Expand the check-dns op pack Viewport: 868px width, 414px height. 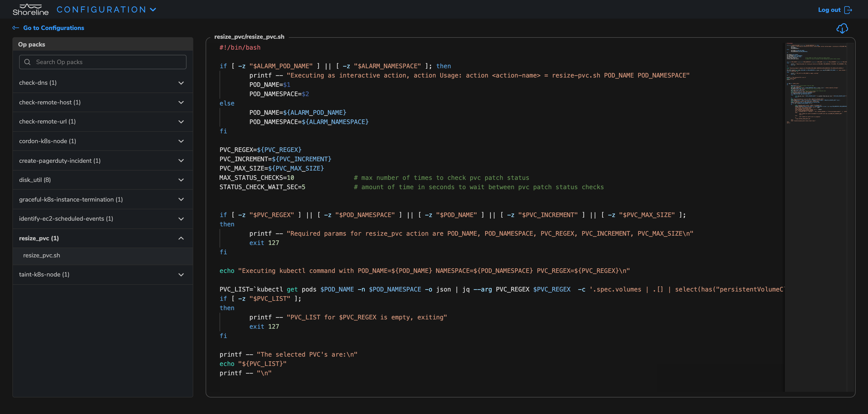(181, 83)
